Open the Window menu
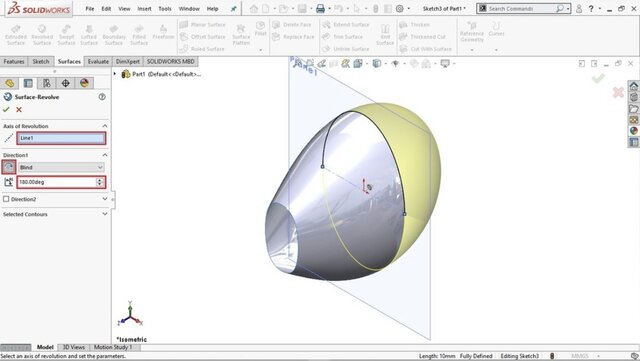 click(189, 9)
